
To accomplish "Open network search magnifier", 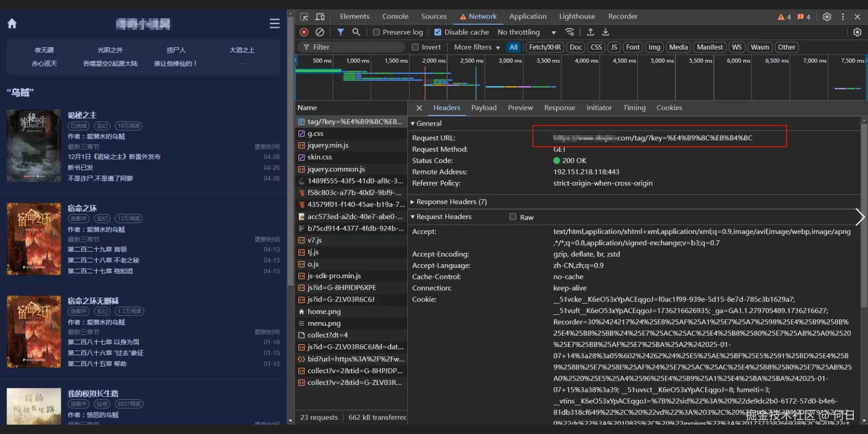I will click(356, 32).
